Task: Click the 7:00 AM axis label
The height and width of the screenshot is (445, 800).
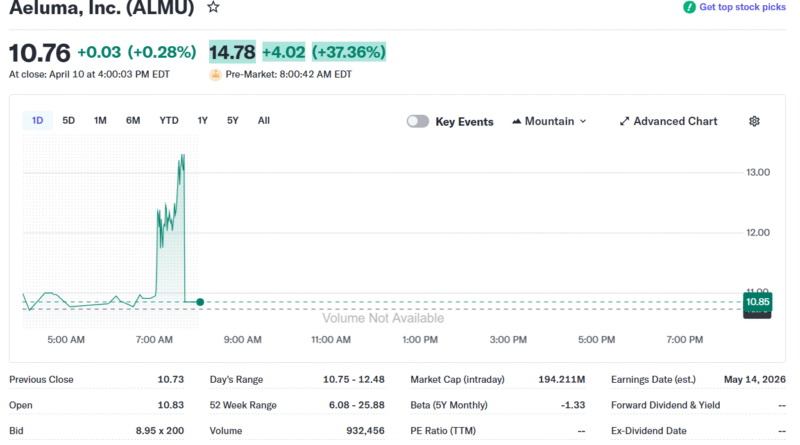Action: click(154, 340)
